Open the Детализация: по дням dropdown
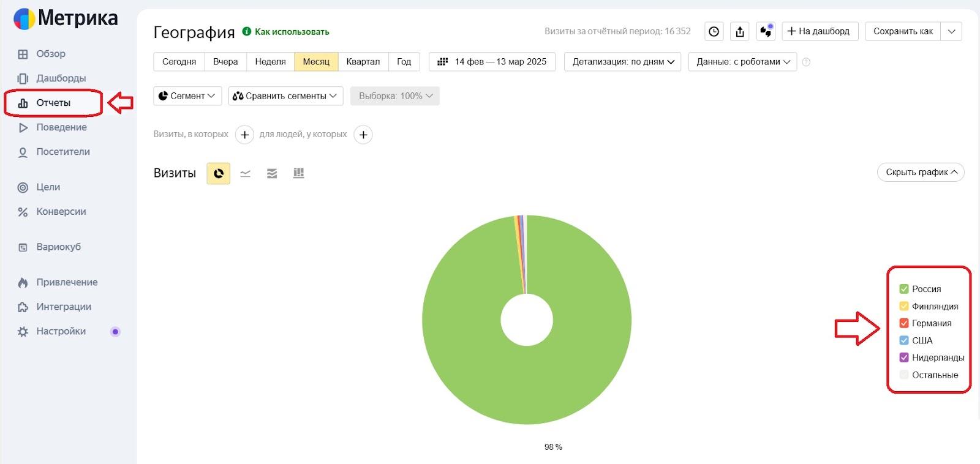Viewport: 980px width, 464px height. click(622, 62)
